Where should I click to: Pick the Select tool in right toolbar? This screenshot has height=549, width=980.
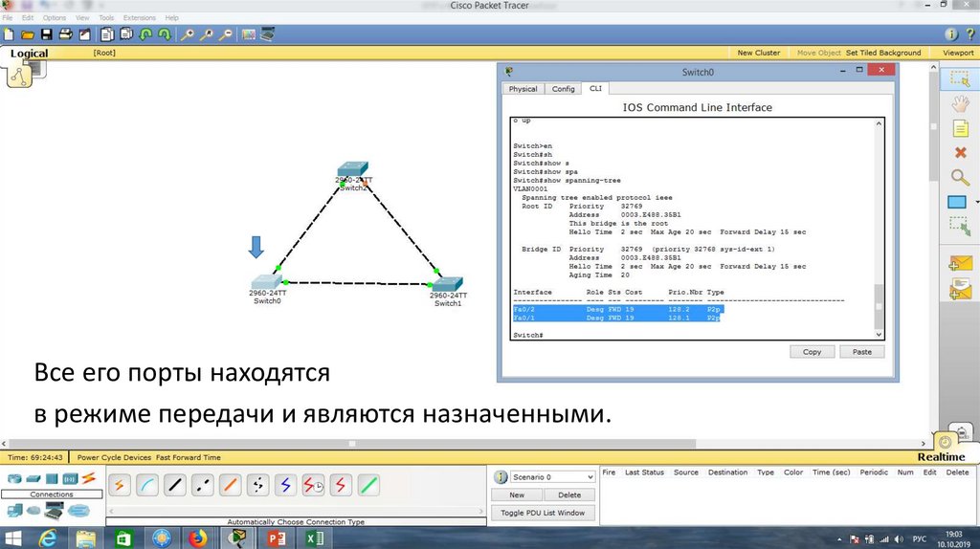pyautogui.click(x=960, y=78)
